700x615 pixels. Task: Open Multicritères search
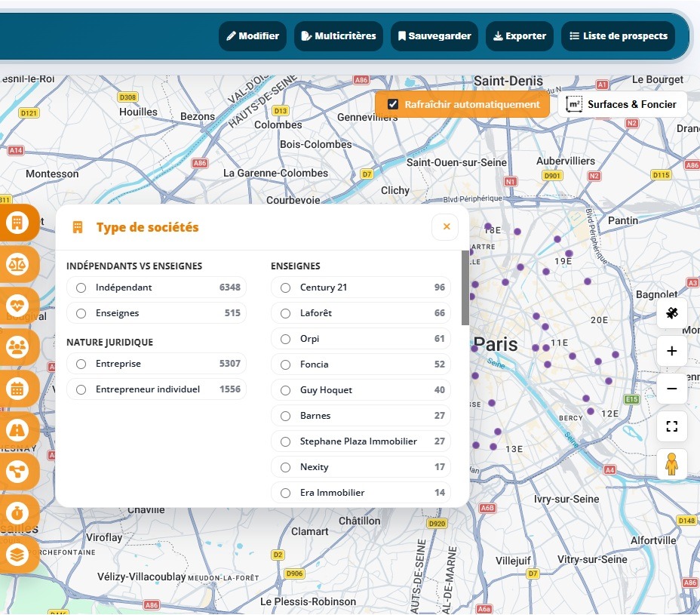(339, 35)
